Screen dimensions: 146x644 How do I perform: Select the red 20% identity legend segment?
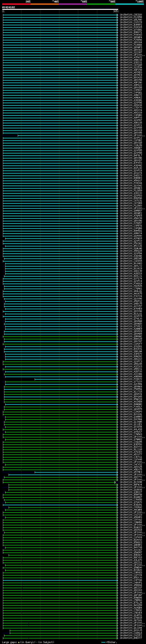(x=16, y=4)
